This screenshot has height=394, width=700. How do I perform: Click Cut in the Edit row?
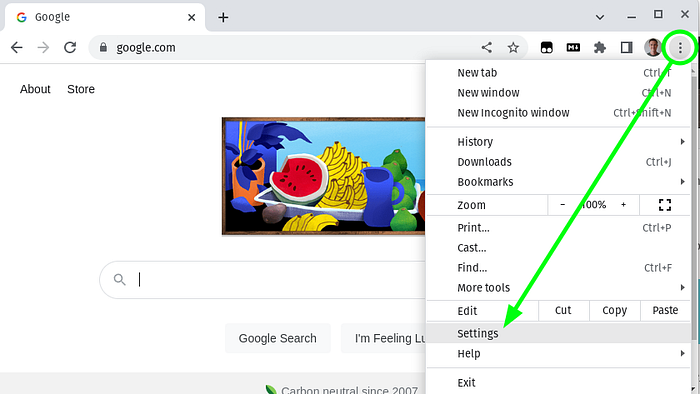[x=564, y=311]
